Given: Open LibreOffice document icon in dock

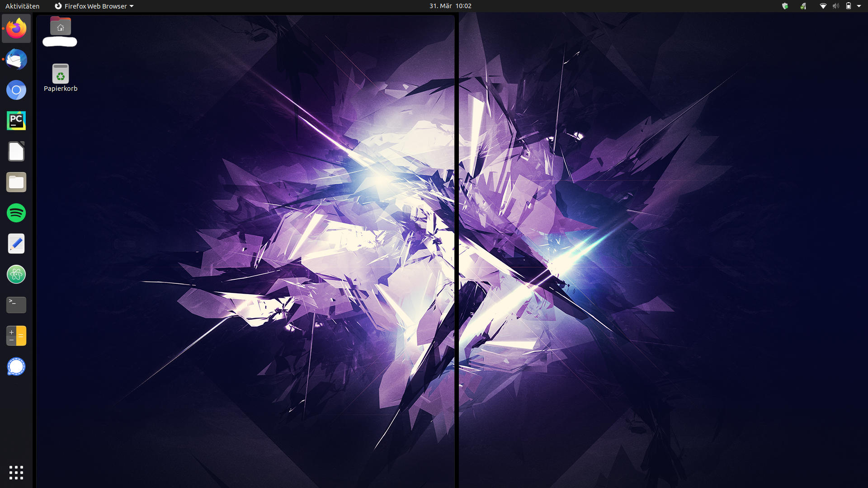Looking at the screenshot, I should pos(16,151).
